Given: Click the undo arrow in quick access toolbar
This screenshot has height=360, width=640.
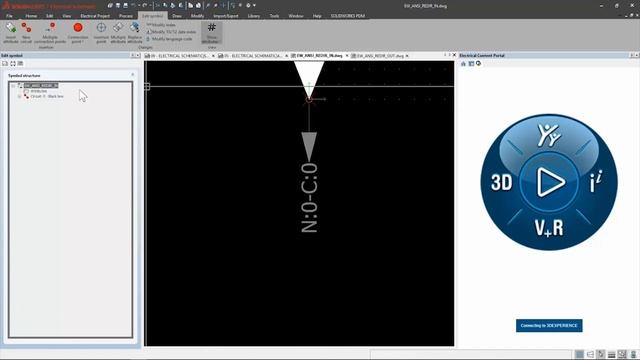Looking at the screenshot, I should click(133, 6).
